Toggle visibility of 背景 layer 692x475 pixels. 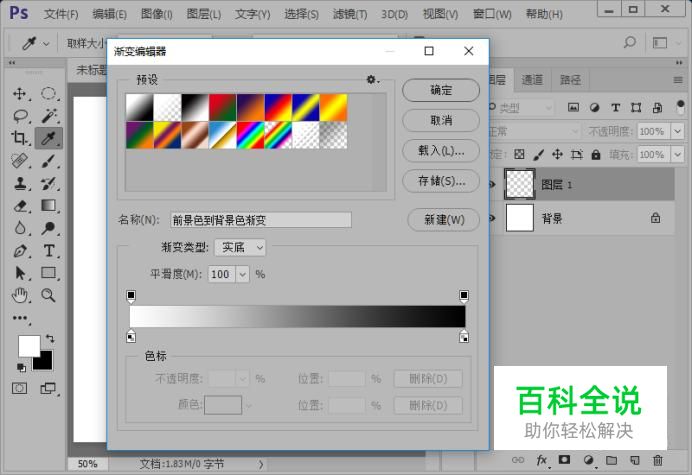point(491,218)
